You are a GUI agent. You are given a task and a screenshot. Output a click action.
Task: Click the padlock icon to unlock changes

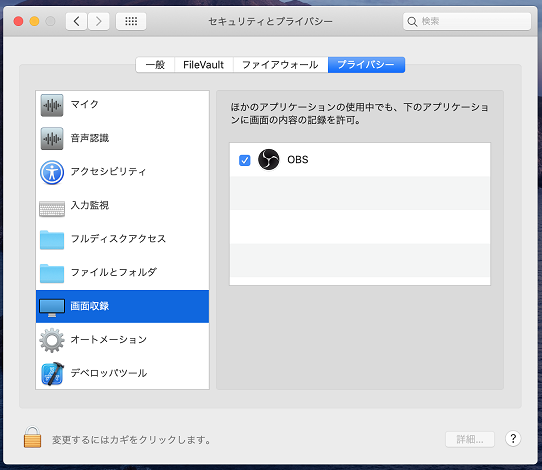coord(32,437)
